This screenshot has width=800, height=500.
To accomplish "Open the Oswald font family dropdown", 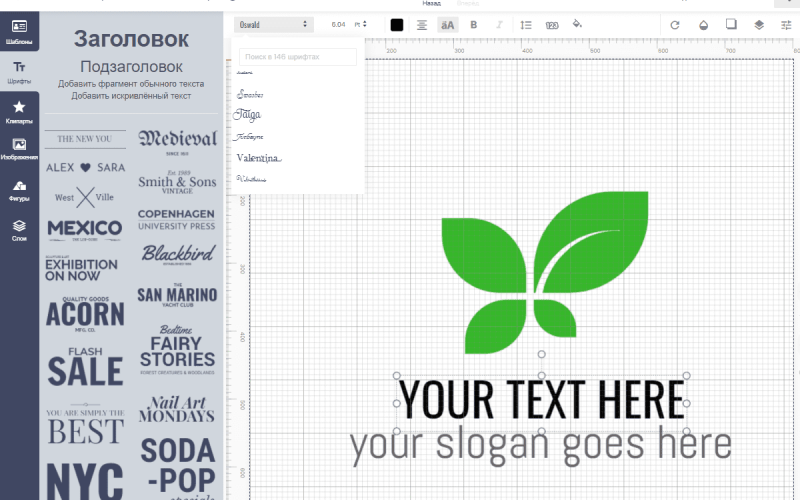I will pos(273,24).
